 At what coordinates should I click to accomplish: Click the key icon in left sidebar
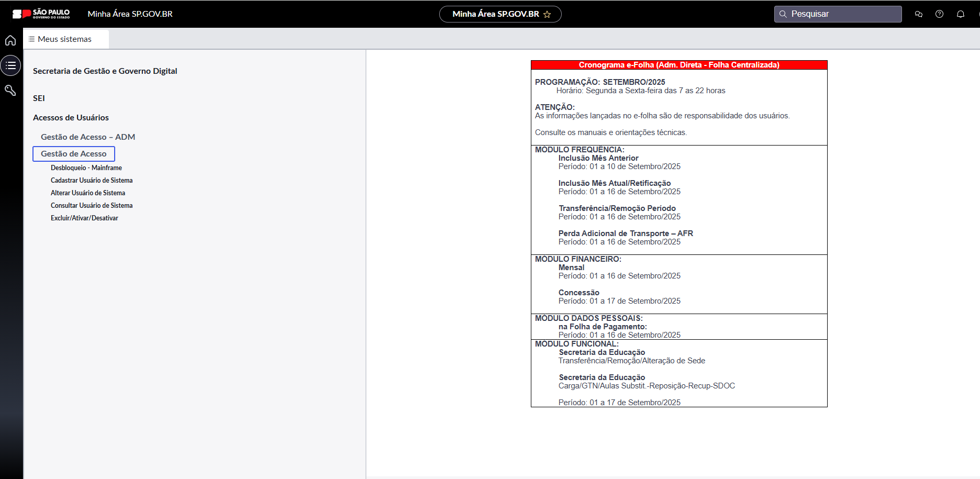click(x=10, y=91)
